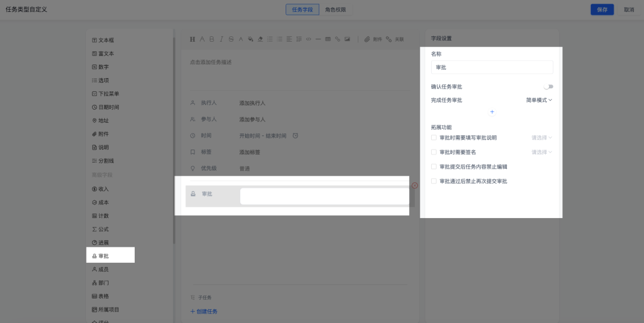The image size is (644, 323).
Task: Select the 任务字段 tab
Action: pyautogui.click(x=302, y=10)
